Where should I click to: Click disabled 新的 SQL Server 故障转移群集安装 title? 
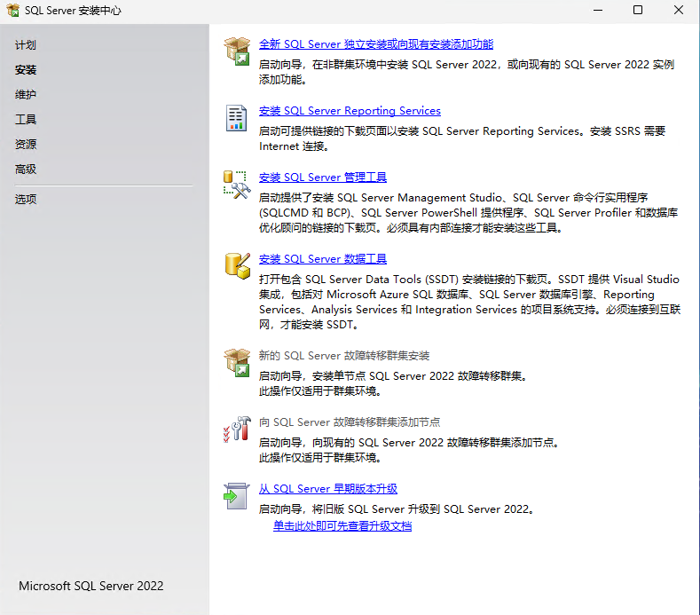point(344,356)
